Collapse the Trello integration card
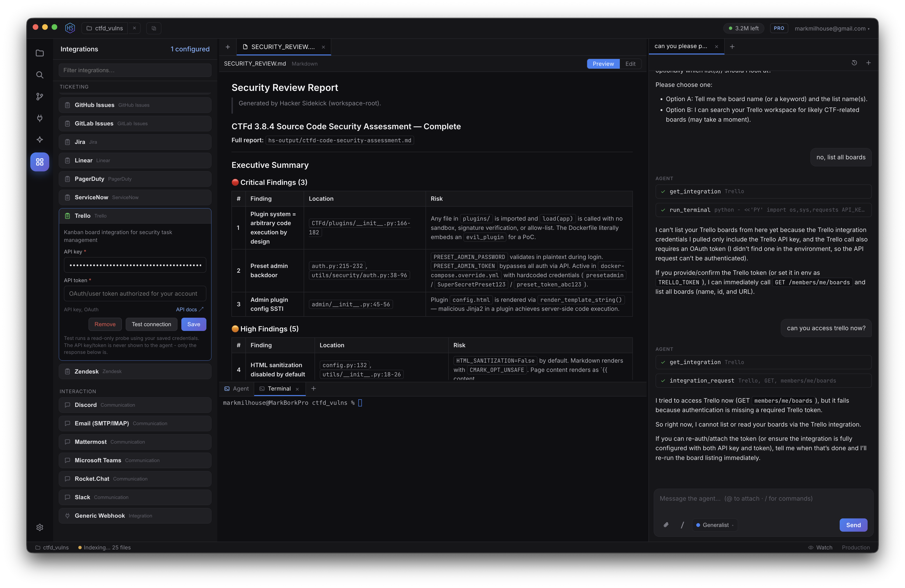 pyautogui.click(x=135, y=216)
